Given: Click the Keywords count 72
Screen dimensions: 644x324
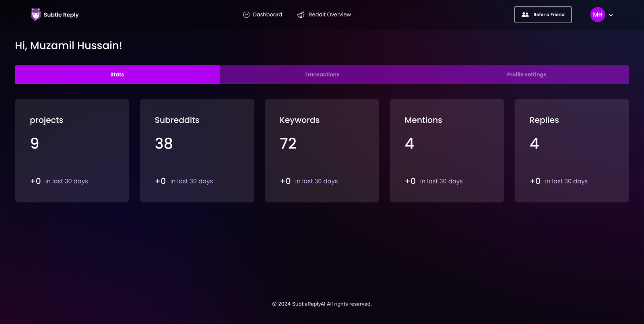Looking at the screenshot, I should click(x=288, y=143).
